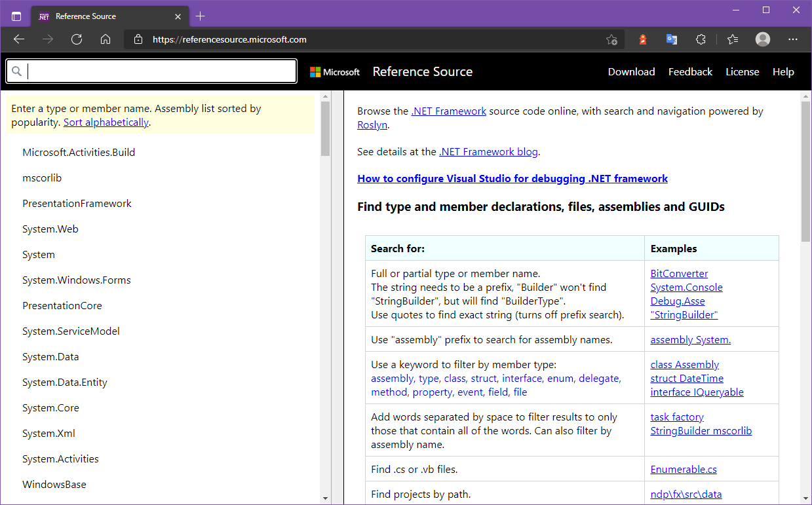Open the user profile avatar
This screenshot has height=505, width=812.
(x=763, y=39)
